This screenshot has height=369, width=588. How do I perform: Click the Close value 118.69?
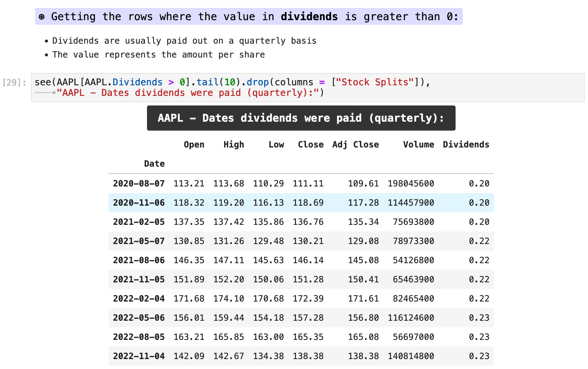(308, 203)
